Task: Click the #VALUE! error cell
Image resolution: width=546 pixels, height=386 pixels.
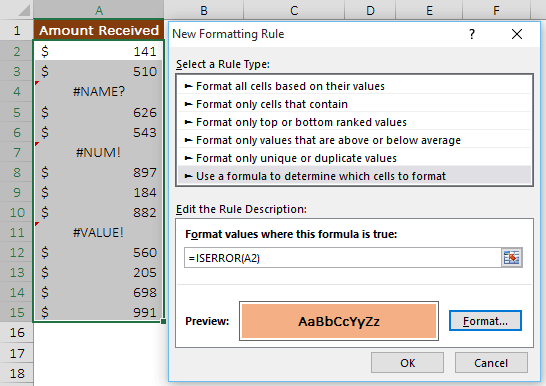Action: point(99,233)
